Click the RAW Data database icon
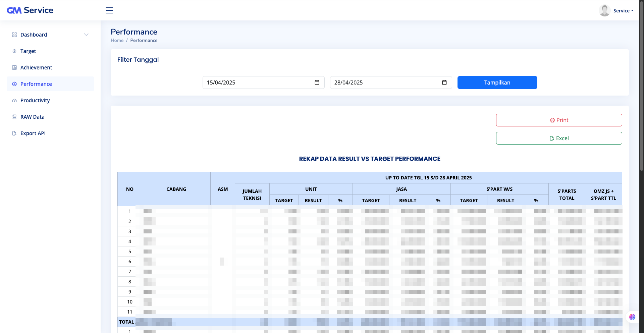This screenshot has height=333, width=644. tap(14, 117)
